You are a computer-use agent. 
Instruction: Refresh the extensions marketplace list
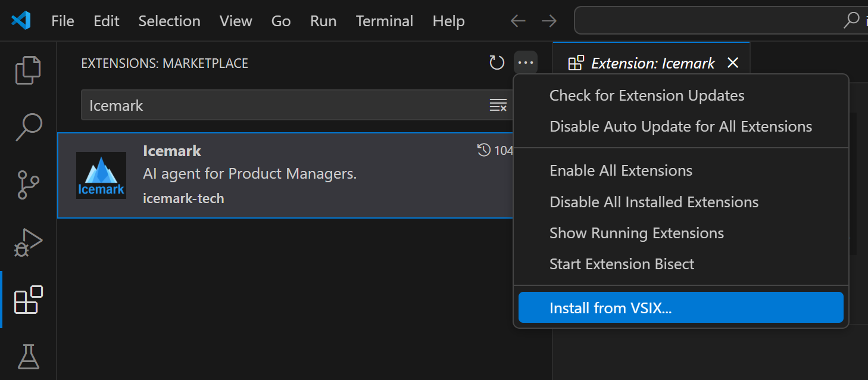click(x=497, y=63)
